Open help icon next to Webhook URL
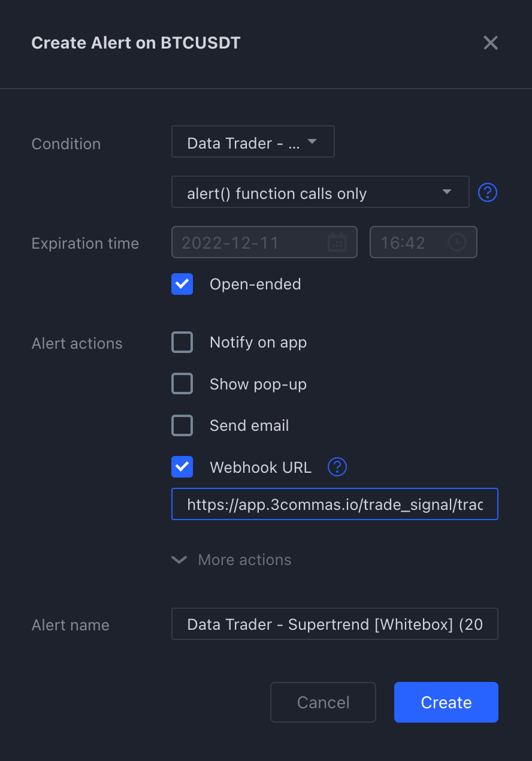 click(x=337, y=467)
